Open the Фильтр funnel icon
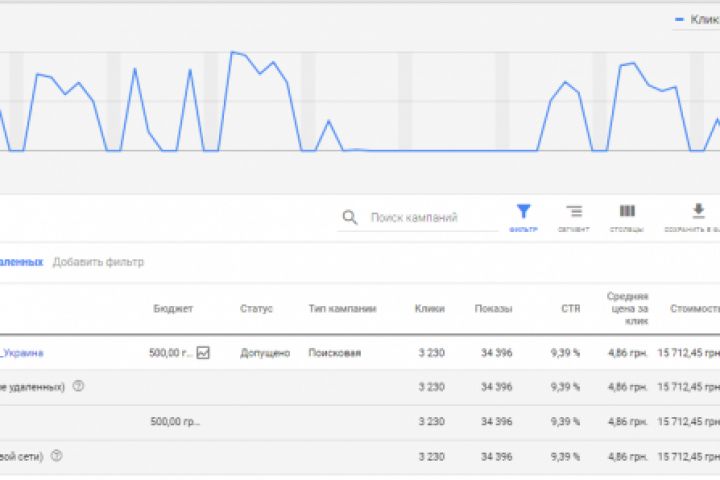The height and width of the screenshot is (480, 720). [x=523, y=211]
